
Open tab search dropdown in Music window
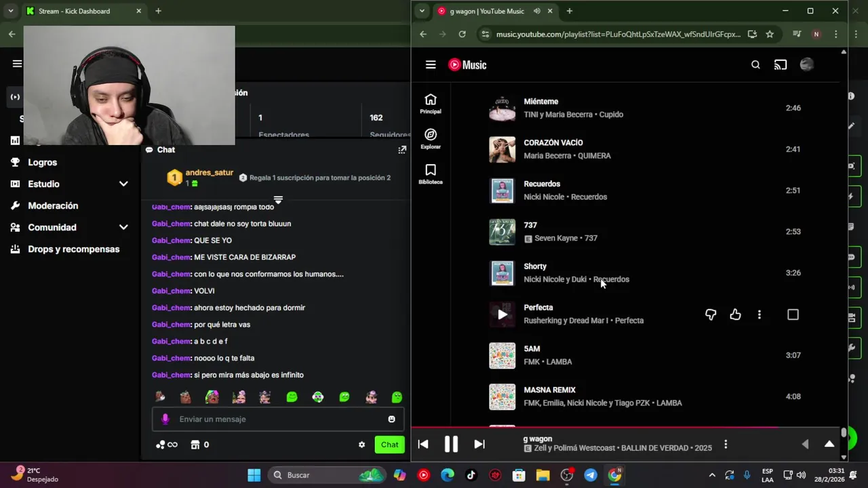pos(422,11)
